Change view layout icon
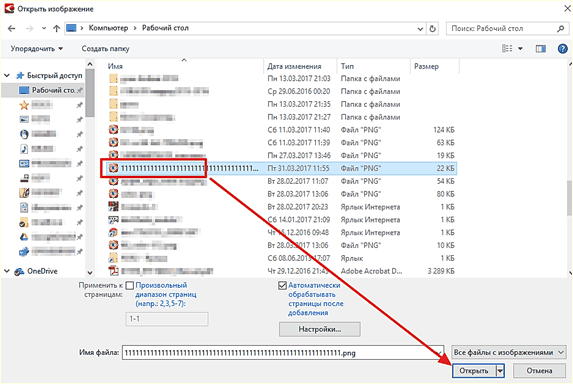This screenshot has height=384, width=573. pos(507,48)
